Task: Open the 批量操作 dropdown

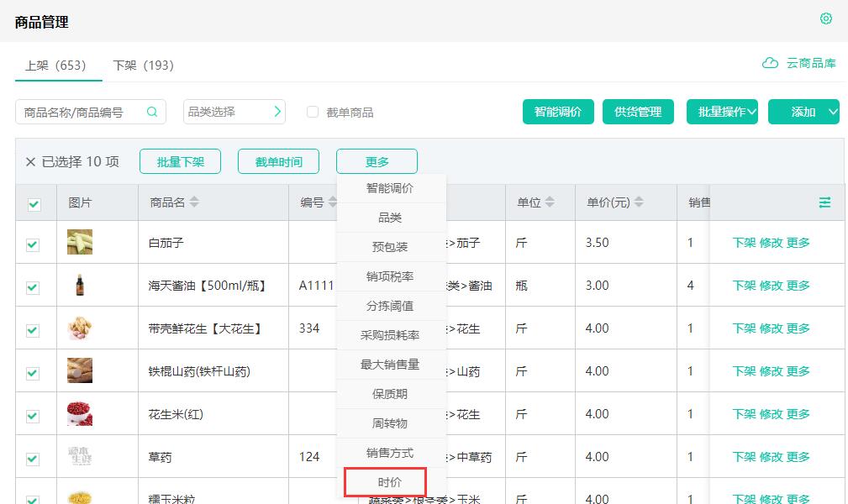Action: click(721, 111)
